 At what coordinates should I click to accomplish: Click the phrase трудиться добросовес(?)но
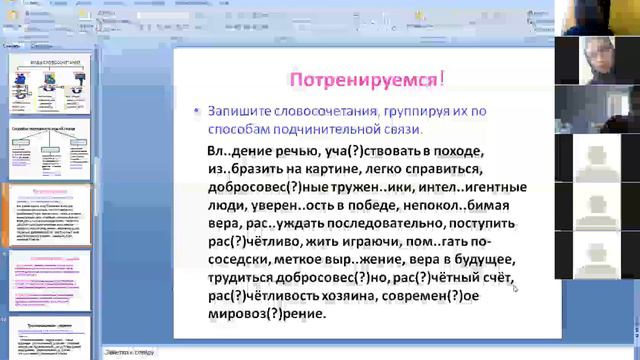(x=297, y=278)
